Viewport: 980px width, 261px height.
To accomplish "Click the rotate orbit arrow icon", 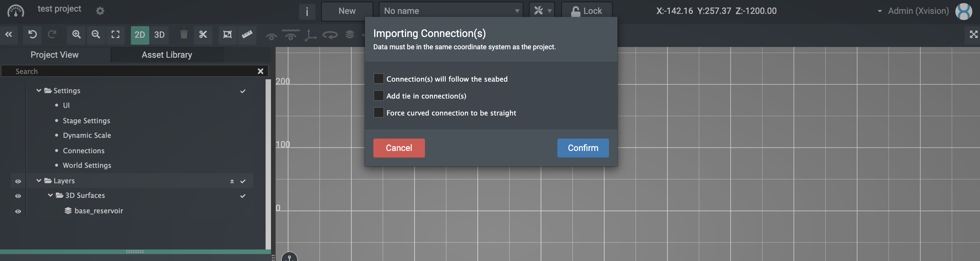I will pyautogui.click(x=330, y=35).
